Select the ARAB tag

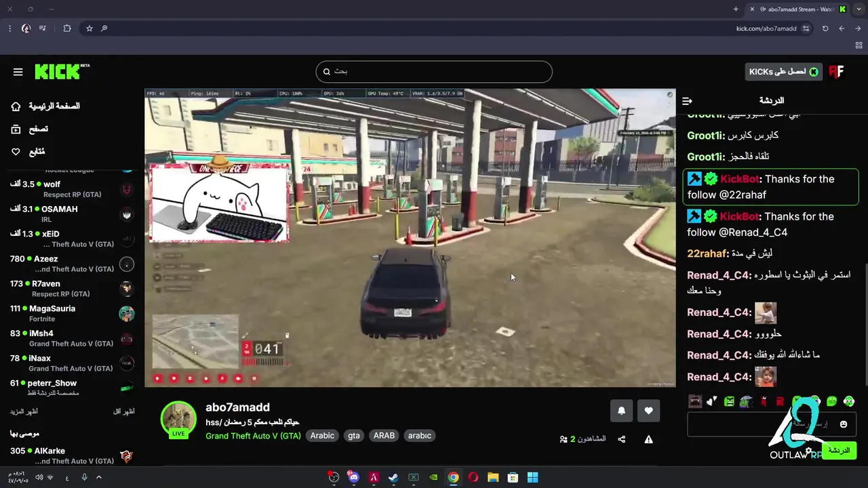tap(384, 436)
